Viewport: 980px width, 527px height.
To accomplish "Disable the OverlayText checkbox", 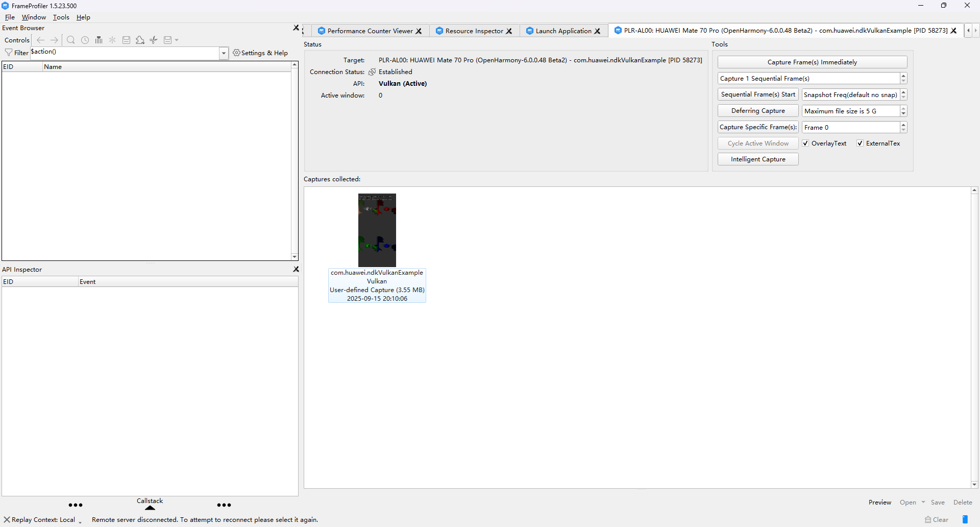I will click(x=806, y=143).
